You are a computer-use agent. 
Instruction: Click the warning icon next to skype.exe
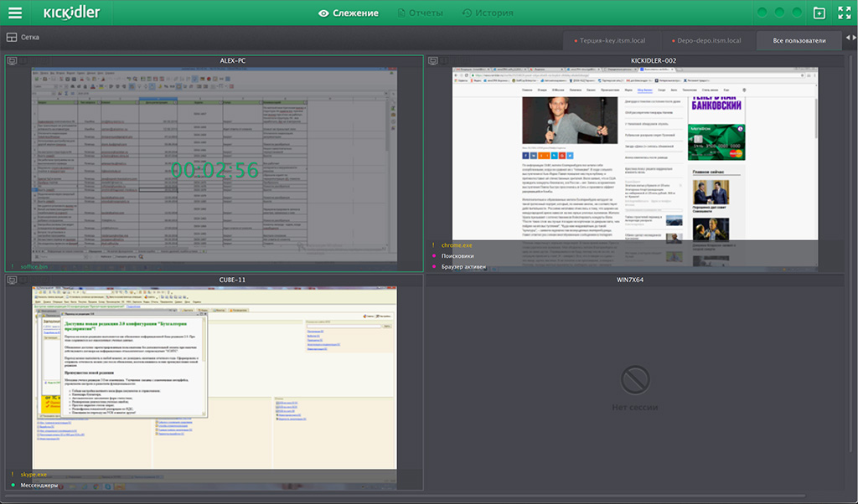click(13, 475)
